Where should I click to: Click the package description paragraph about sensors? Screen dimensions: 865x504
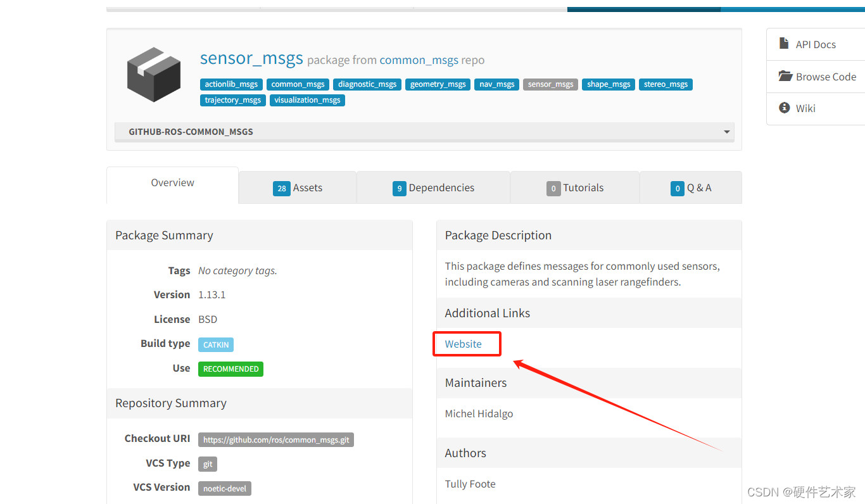(582, 274)
